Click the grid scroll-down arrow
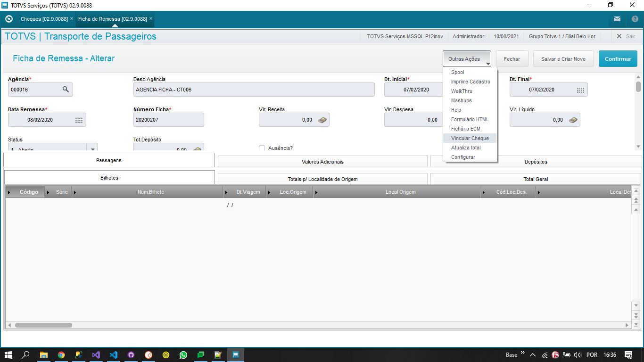Viewport: 644px width, 362px height. pyautogui.click(x=636, y=305)
